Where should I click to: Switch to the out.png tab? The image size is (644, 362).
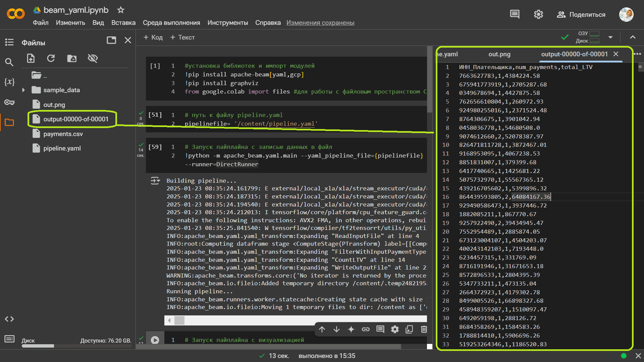499,54
